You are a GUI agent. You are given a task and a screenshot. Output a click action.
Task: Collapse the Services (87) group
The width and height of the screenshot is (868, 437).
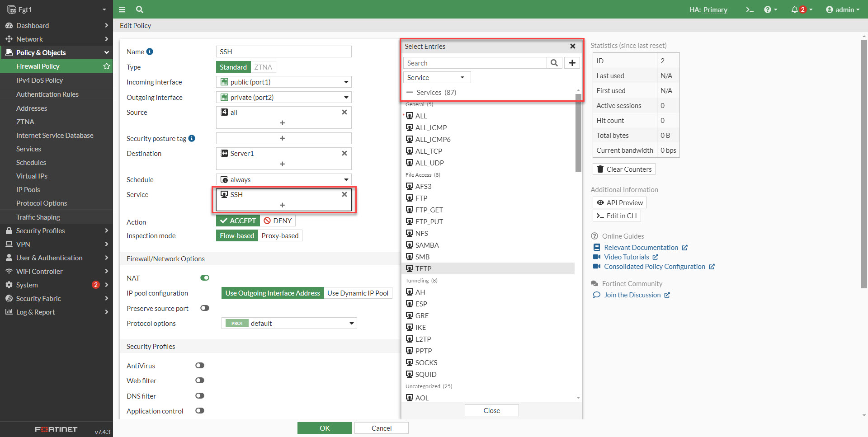(410, 92)
